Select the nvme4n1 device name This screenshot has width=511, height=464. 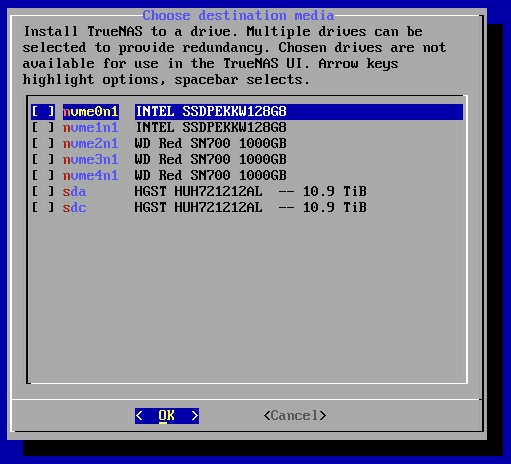point(91,176)
